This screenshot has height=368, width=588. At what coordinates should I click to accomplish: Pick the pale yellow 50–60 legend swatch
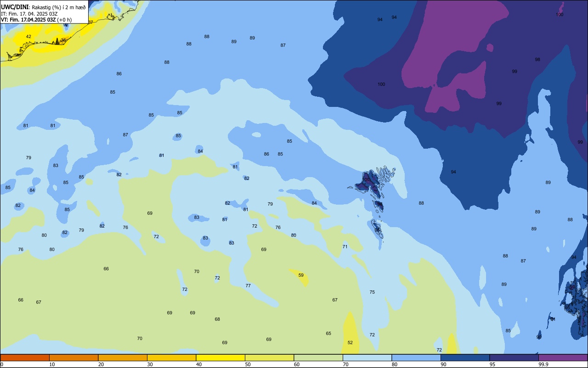pyautogui.click(x=269, y=357)
